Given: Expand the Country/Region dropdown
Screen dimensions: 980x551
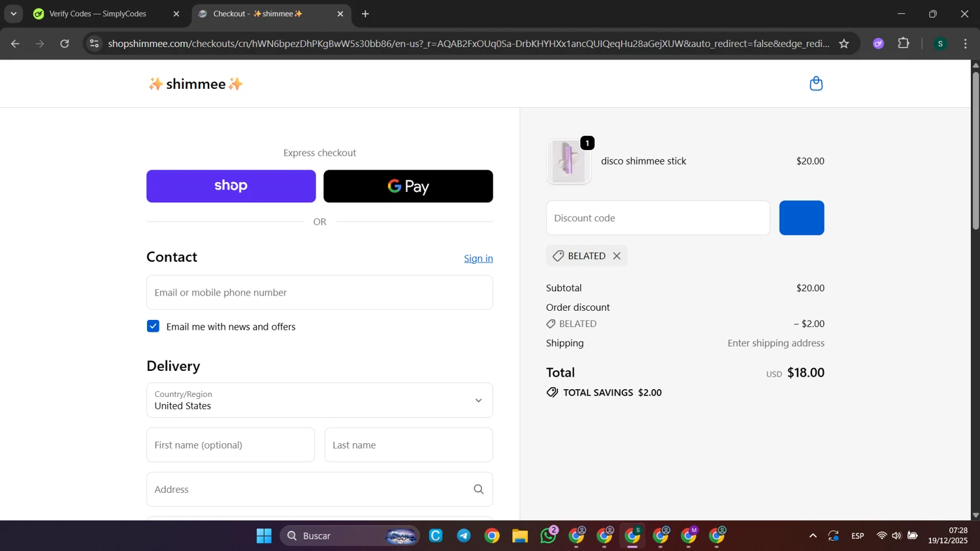Looking at the screenshot, I should point(319,400).
